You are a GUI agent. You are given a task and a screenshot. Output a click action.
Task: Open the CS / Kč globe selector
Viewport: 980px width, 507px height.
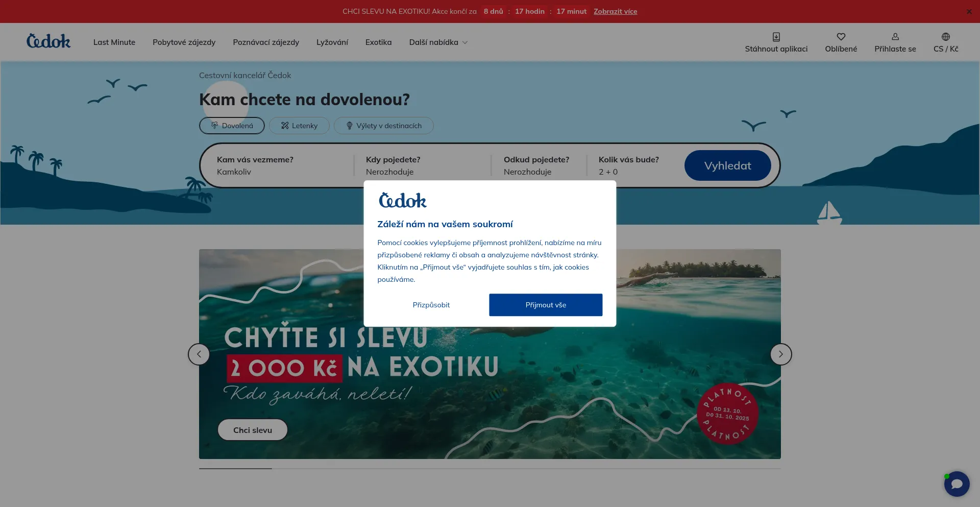coord(945,37)
